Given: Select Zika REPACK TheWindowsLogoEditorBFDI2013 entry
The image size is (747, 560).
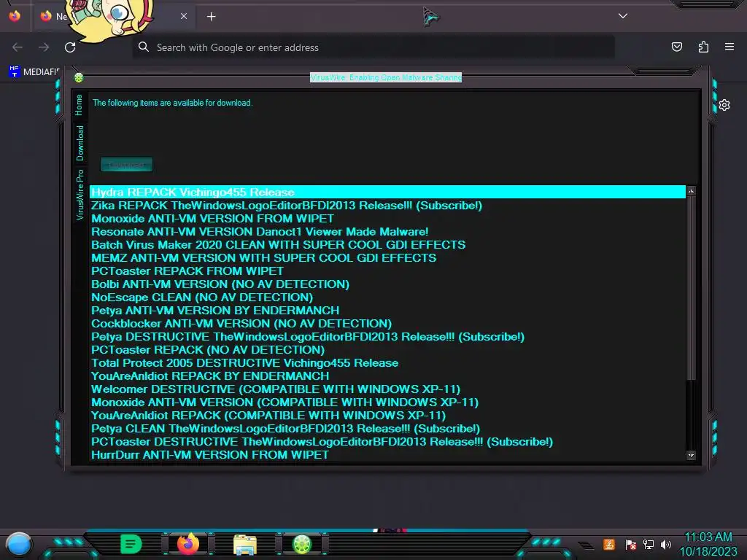Looking at the screenshot, I should [387, 206].
